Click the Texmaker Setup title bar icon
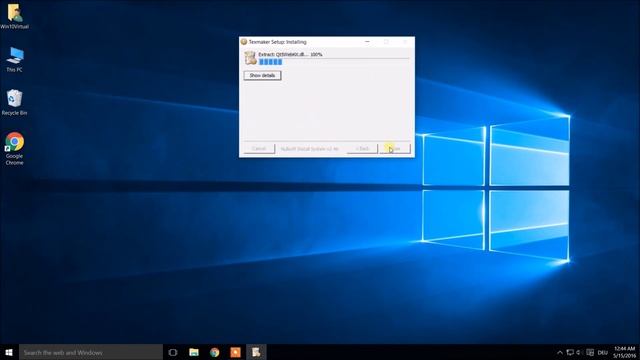This screenshot has width=640, height=360. [244, 42]
